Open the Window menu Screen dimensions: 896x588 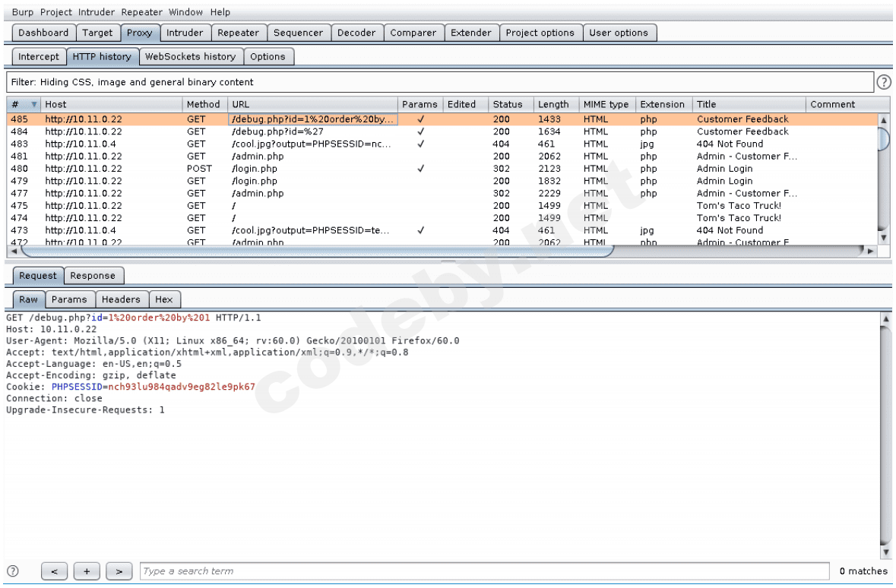[185, 12]
